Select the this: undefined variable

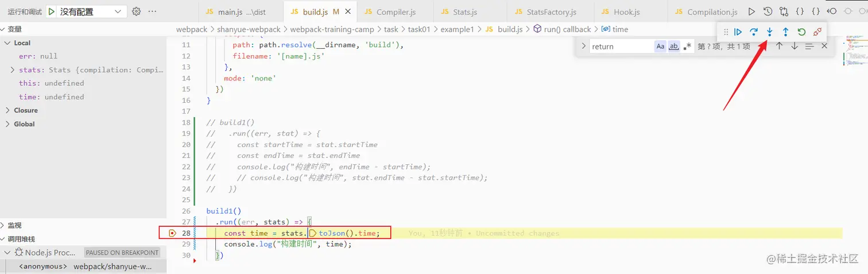point(83,83)
